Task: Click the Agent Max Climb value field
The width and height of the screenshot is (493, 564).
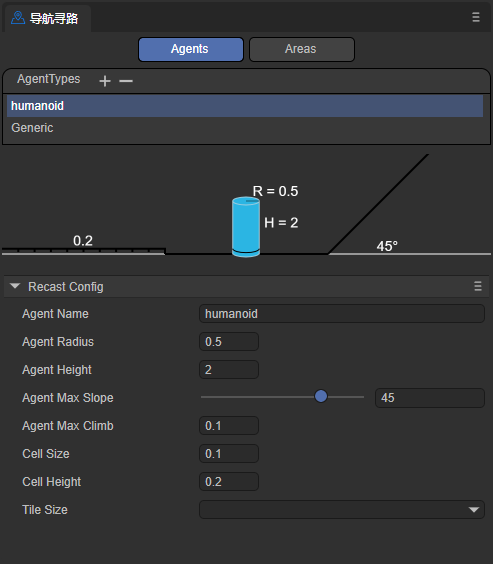Action: pyautogui.click(x=229, y=426)
